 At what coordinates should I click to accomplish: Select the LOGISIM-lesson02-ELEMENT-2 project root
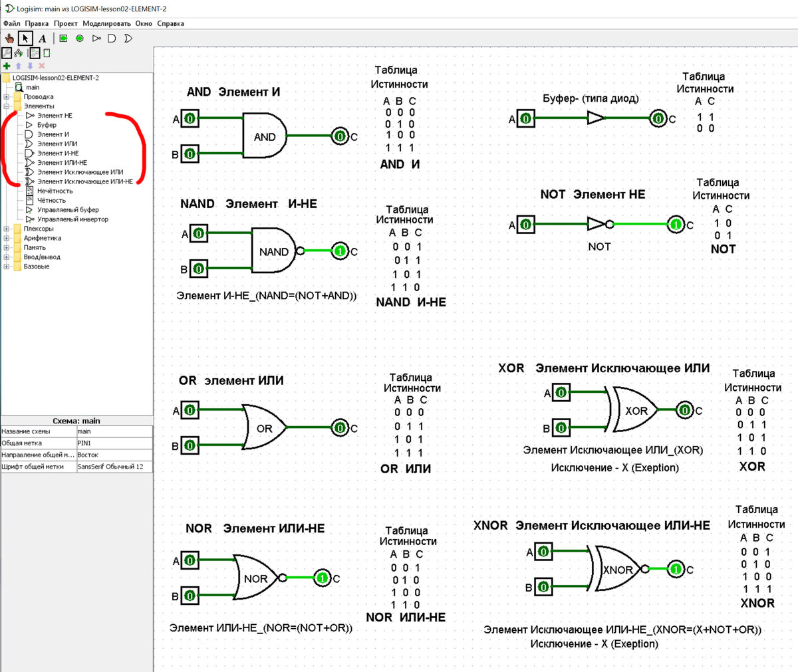pyautogui.click(x=51, y=78)
